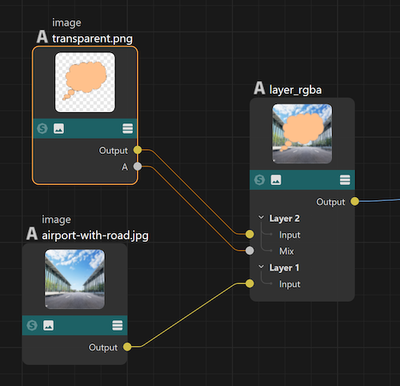Click the S icon on airport-with-road.jpg node
This screenshot has height=386, width=400.
[32, 325]
